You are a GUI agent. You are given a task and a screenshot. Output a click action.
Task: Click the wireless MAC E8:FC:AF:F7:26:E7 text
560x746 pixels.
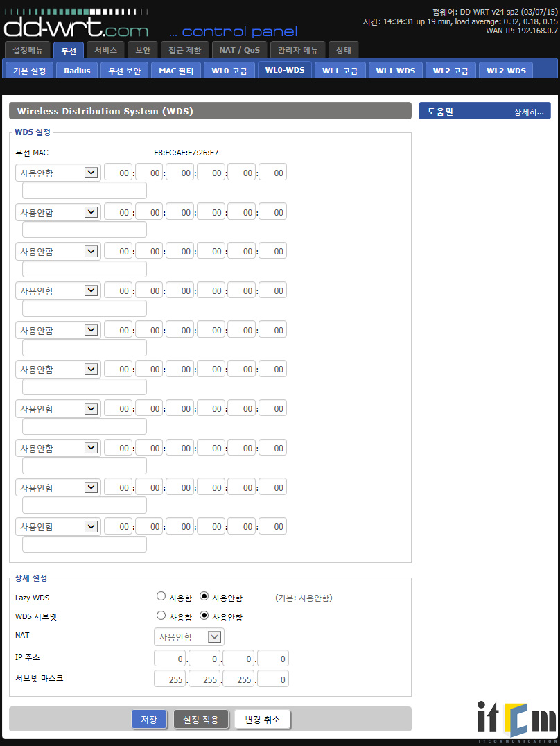pyautogui.click(x=186, y=153)
